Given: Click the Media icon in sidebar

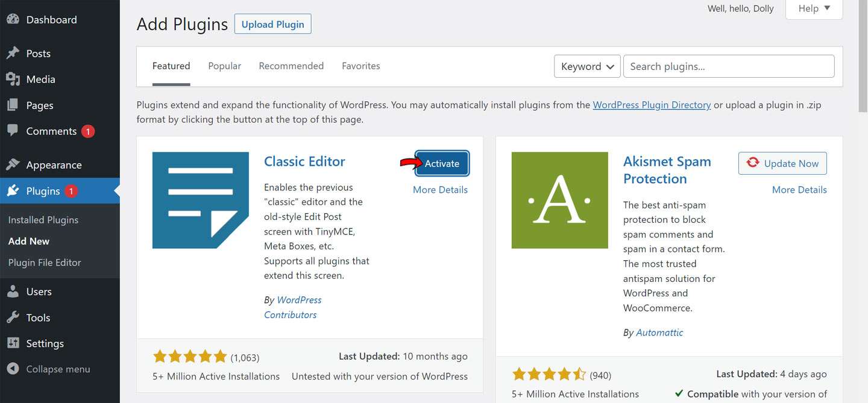Looking at the screenshot, I should coord(13,79).
